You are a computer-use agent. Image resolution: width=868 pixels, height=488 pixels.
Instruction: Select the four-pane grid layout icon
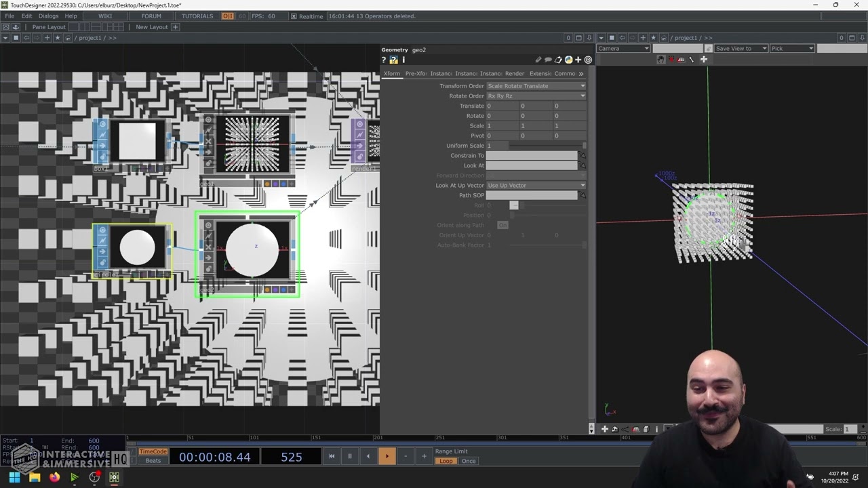coord(119,27)
